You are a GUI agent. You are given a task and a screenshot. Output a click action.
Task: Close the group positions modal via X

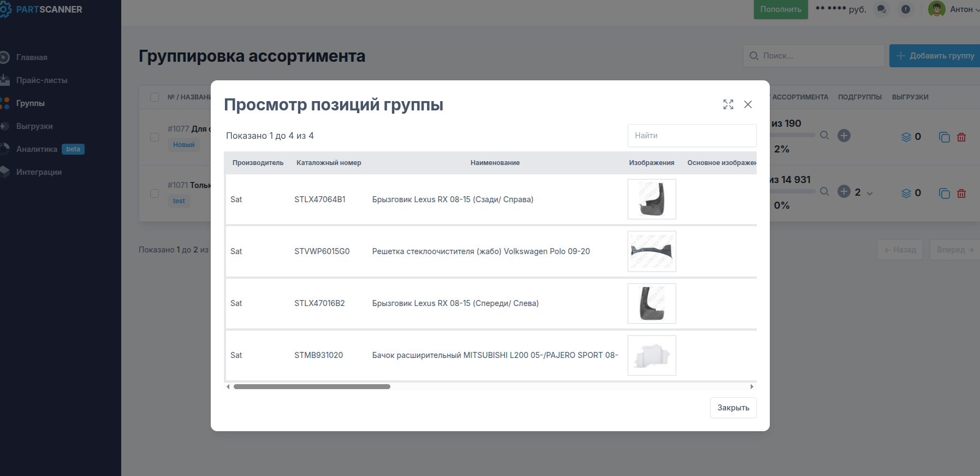click(x=748, y=104)
